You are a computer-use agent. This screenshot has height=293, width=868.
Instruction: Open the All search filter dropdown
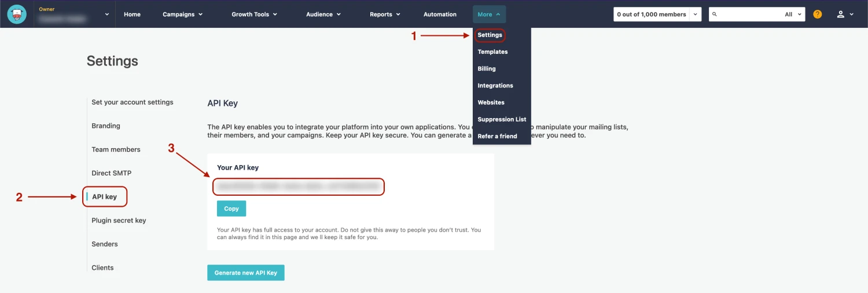(x=793, y=14)
